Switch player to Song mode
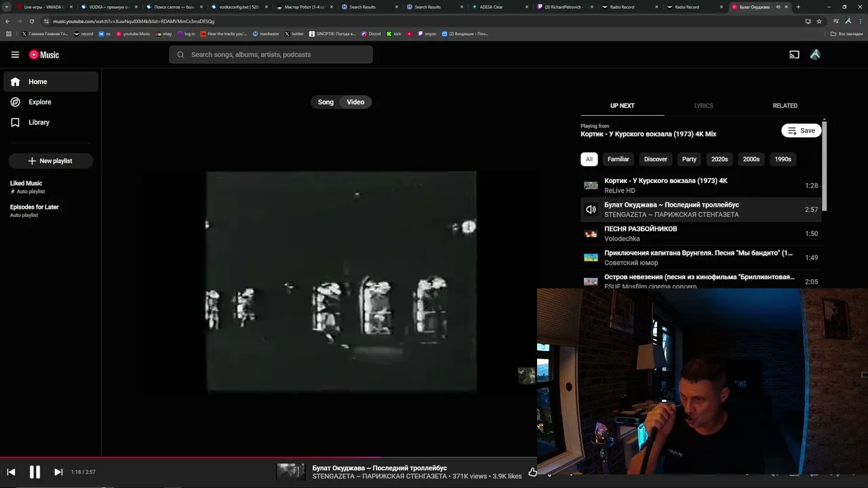The width and height of the screenshot is (868, 488). click(325, 102)
